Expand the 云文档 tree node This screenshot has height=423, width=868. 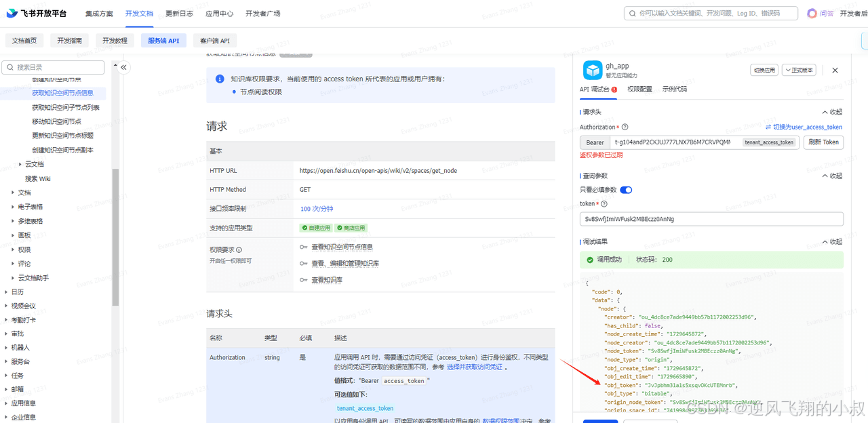tap(21, 164)
